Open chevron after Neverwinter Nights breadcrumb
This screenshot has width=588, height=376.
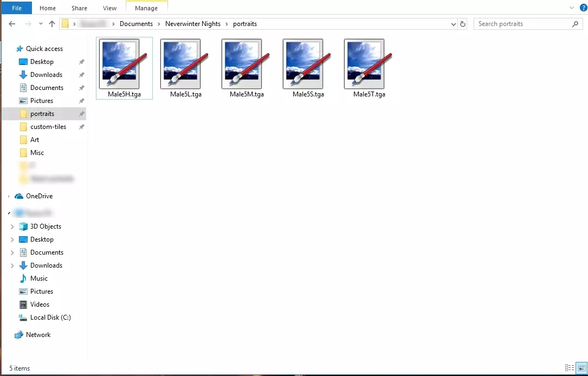(x=227, y=24)
